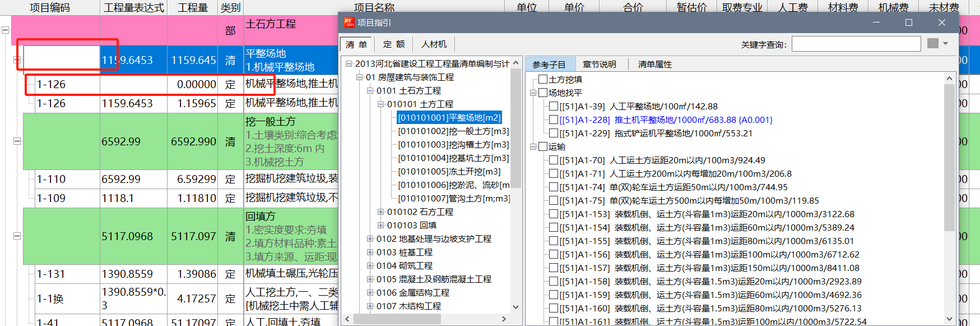Select tree item [010101003]挖沟槽土方[m3]
This screenshot has height=326, width=980.
453,145
